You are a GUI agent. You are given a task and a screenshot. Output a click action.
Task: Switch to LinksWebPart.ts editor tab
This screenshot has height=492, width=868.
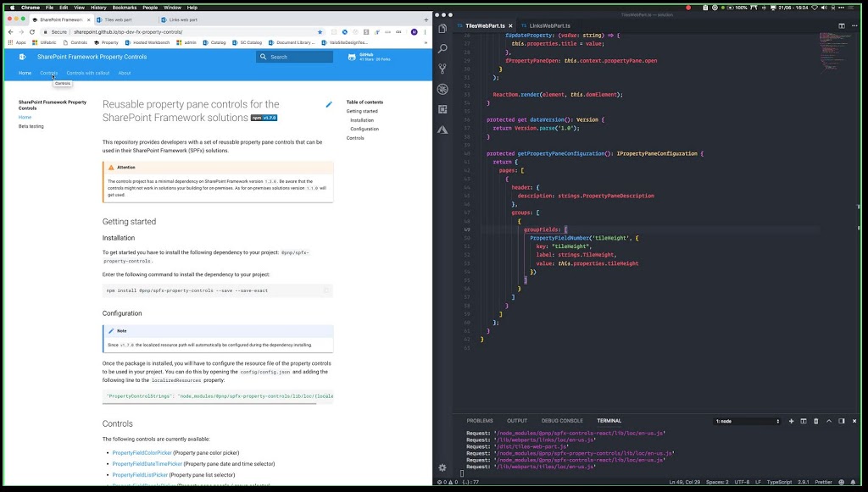[x=545, y=26]
